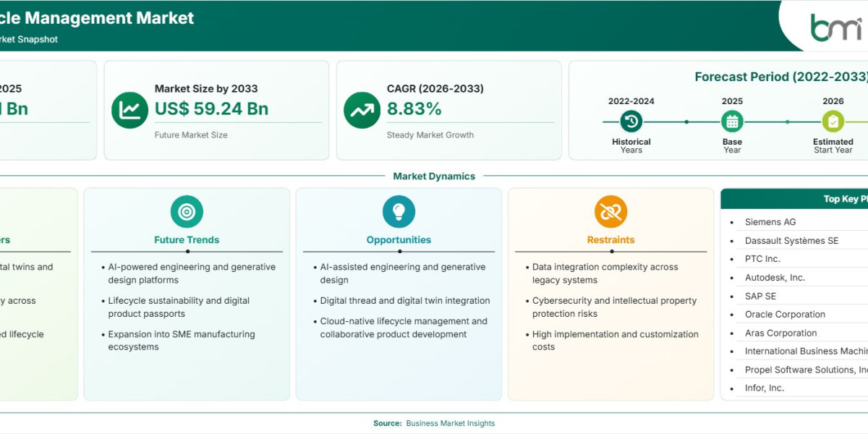This screenshot has height=434, width=868.
Task: Click the Restraints heading
Action: coord(610,240)
